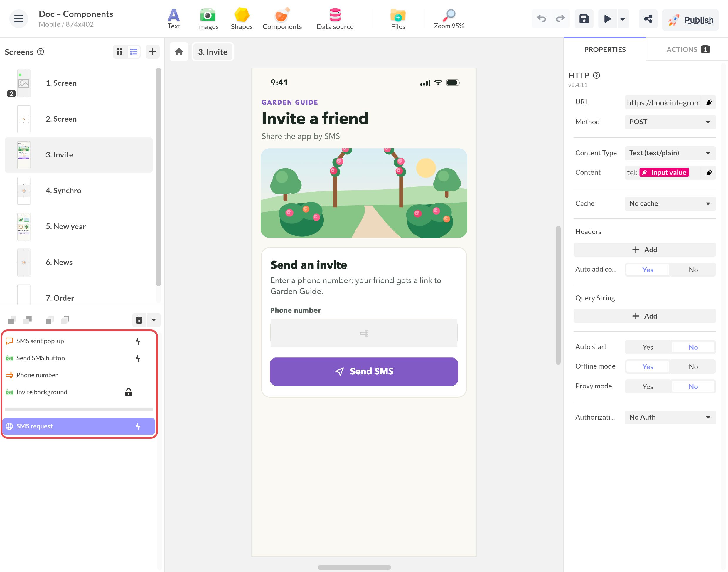Set Proxy mode to Yes
This screenshot has height=572, width=728.
[647, 386]
